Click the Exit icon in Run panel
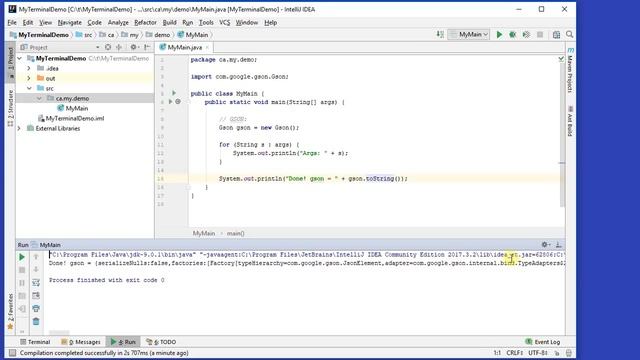This screenshot has height=360, width=640. 22,309
